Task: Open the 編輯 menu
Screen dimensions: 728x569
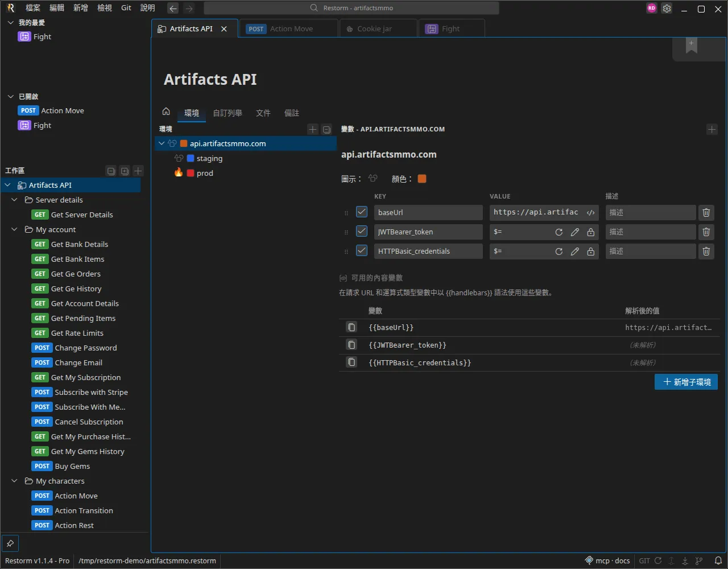Action: [57, 8]
